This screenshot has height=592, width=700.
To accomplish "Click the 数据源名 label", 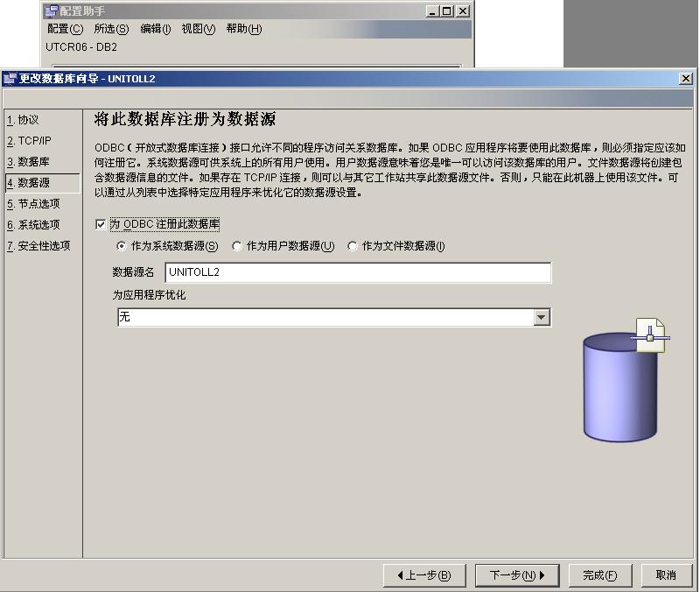I will (133, 272).
